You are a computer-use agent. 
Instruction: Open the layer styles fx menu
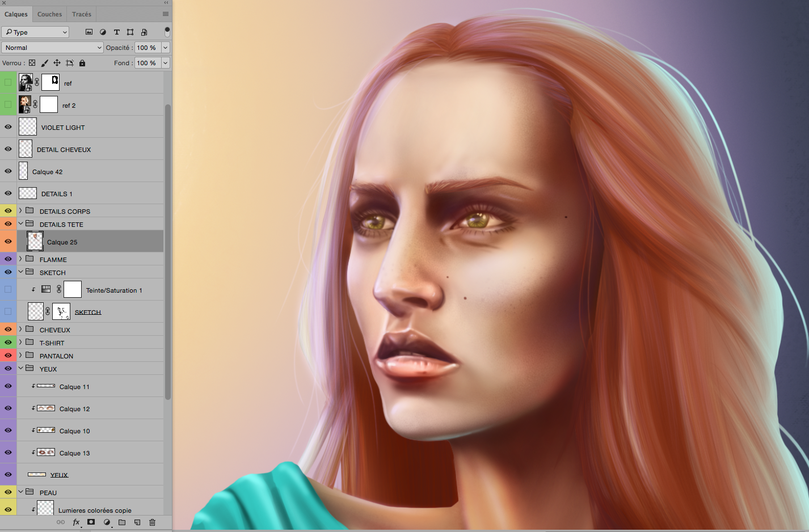pyautogui.click(x=76, y=522)
